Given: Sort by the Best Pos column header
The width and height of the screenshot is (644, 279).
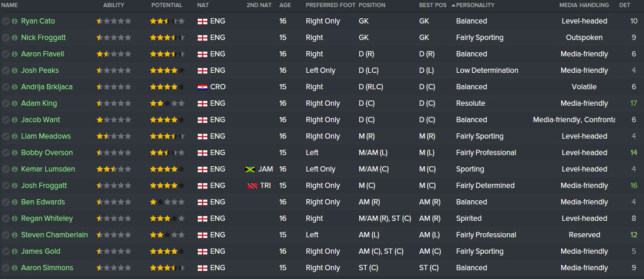Looking at the screenshot, I should [x=433, y=5].
